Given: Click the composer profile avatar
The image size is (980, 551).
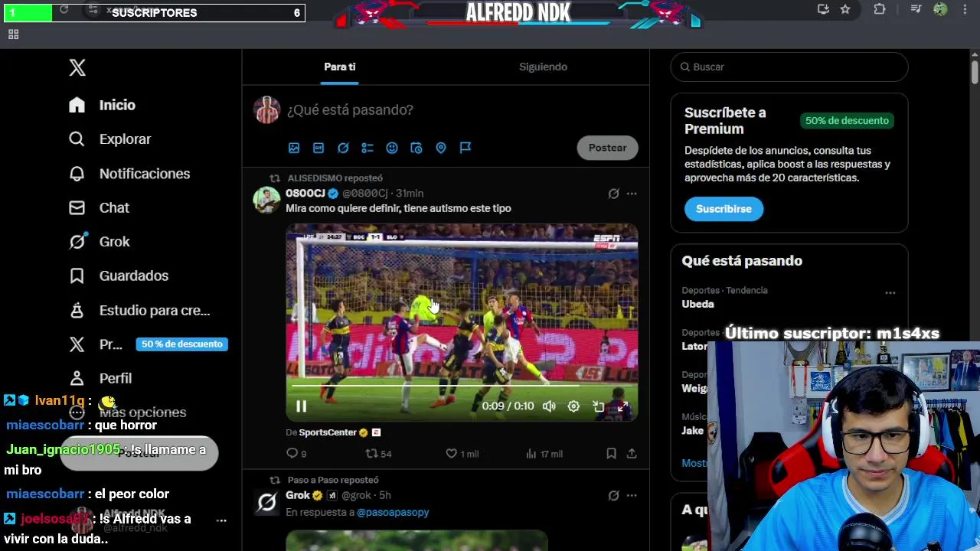Looking at the screenshot, I should [266, 110].
